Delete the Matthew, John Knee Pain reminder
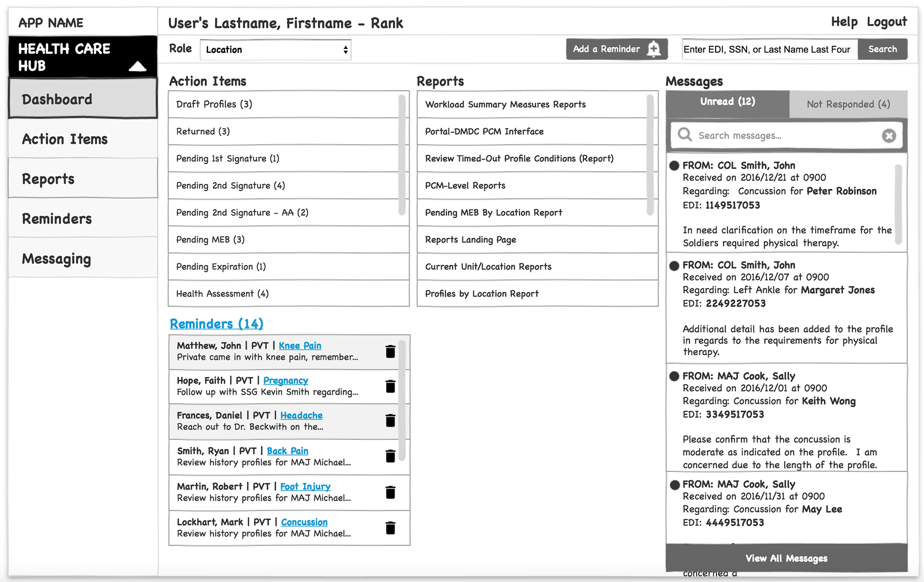This screenshot has width=924, height=582. [390, 352]
